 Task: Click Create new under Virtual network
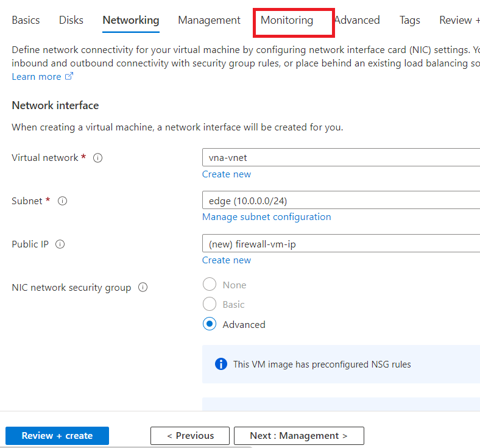pos(226,174)
